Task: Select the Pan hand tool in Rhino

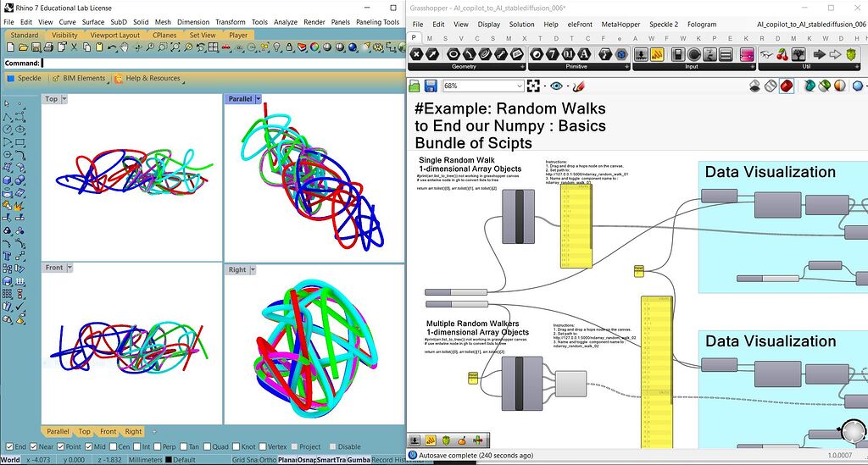Action: click(125, 47)
